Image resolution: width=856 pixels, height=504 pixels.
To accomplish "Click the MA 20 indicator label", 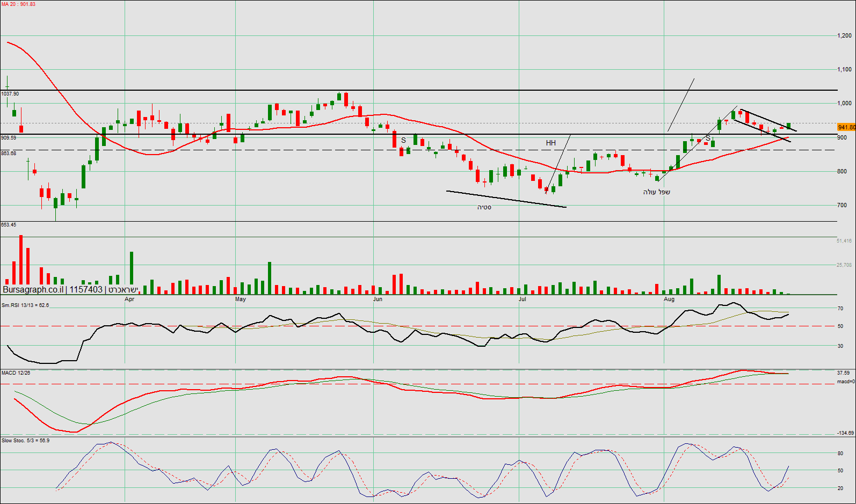I will pos(18,4).
